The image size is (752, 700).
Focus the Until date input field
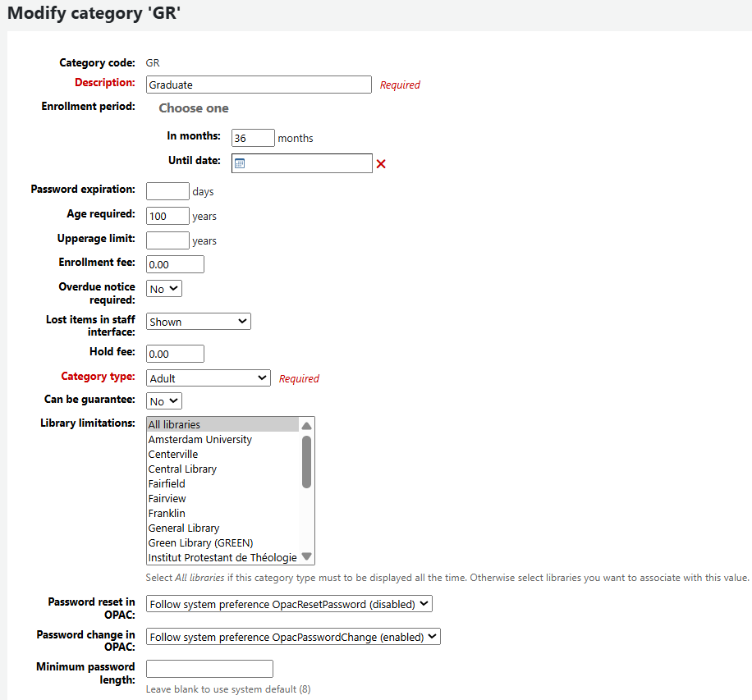pos(301,163)
